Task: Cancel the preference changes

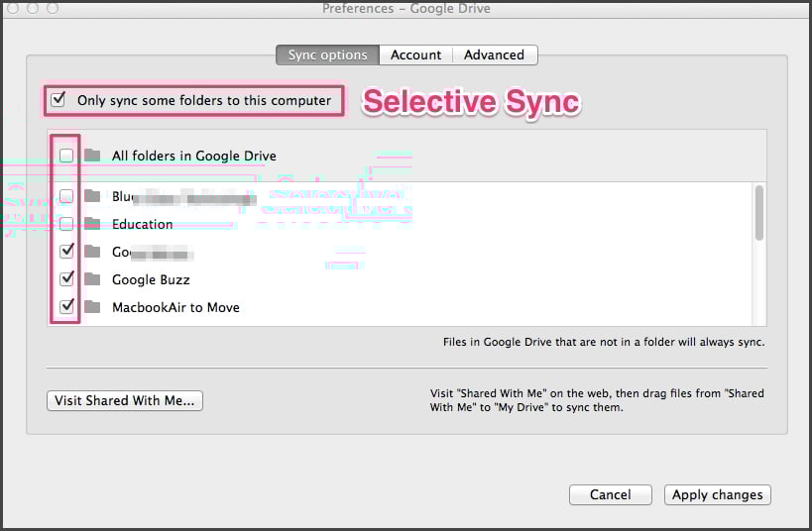Action: (x=611, y=494)
